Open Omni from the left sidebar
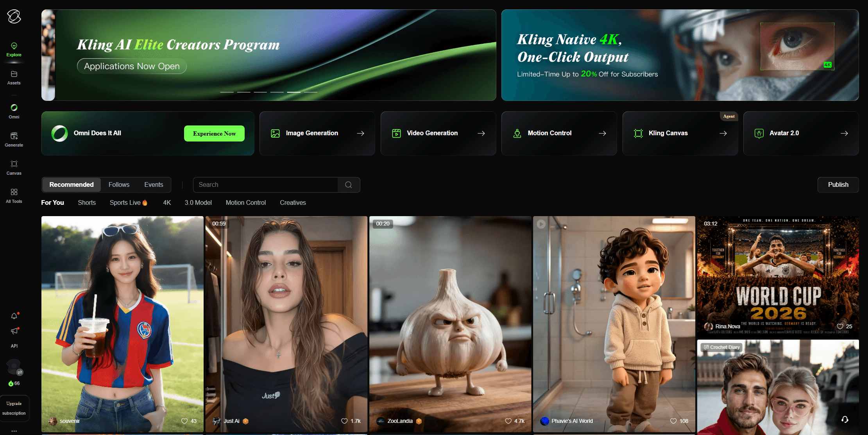The image size is (868, 435). (14, 111)
